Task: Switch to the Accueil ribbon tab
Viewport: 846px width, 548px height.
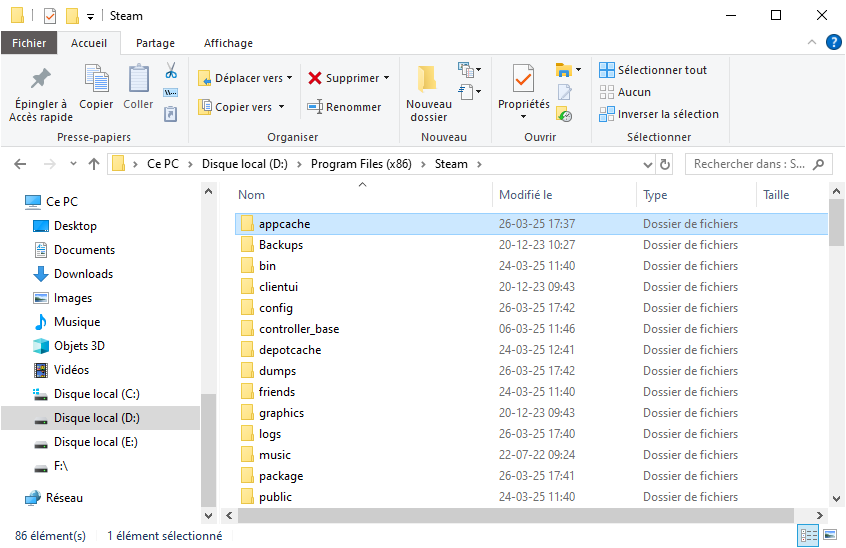Action: (x=89, y=43)
